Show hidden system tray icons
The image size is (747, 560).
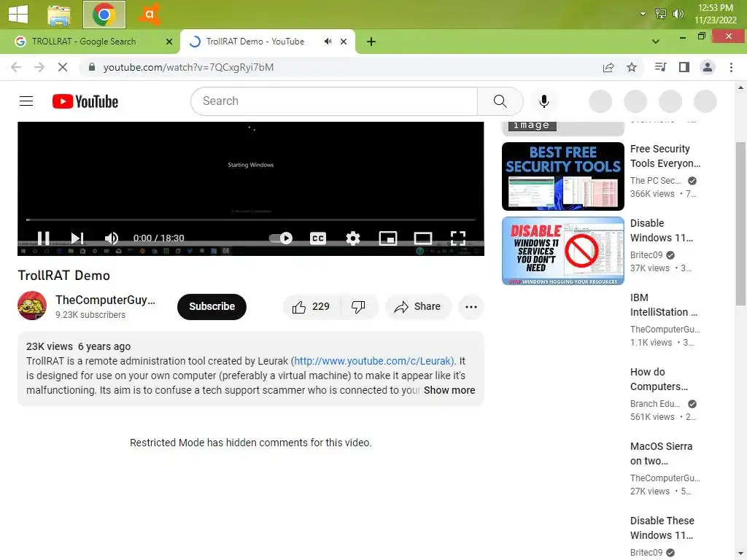click(x=643, y=14)
